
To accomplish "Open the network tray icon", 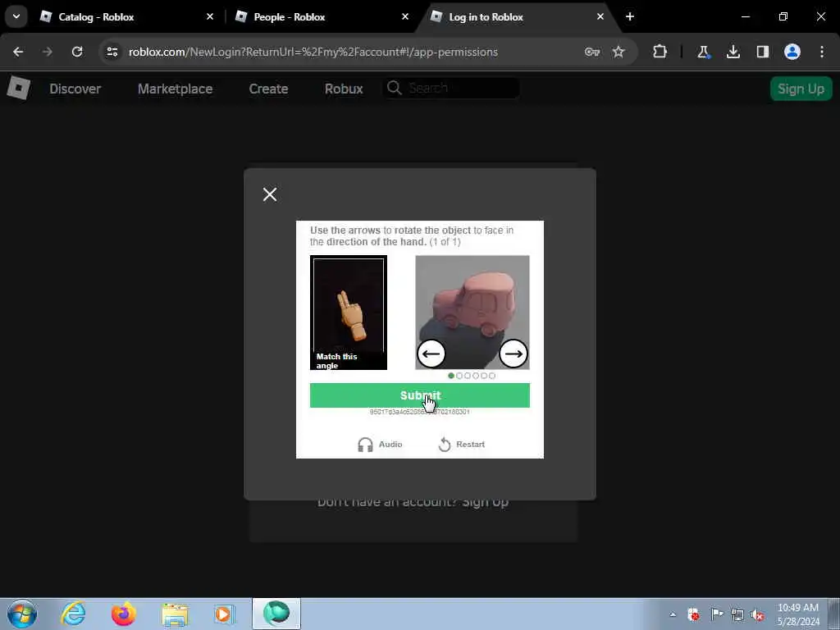I will click(737, 614).
